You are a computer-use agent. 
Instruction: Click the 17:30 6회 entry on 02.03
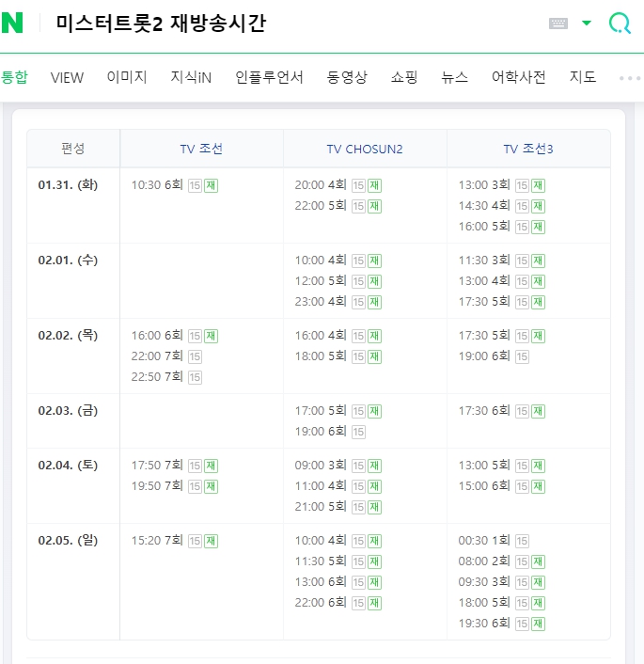[x=484, y=411]
